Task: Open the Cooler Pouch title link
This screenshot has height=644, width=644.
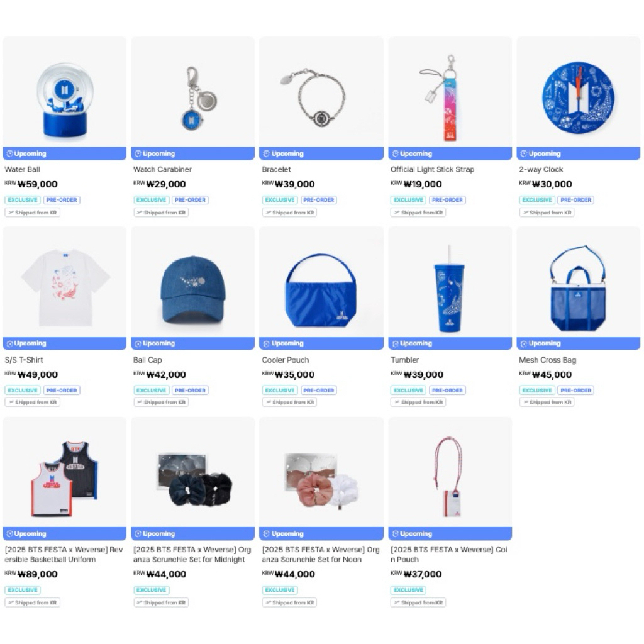Action: tap(285, 360)
